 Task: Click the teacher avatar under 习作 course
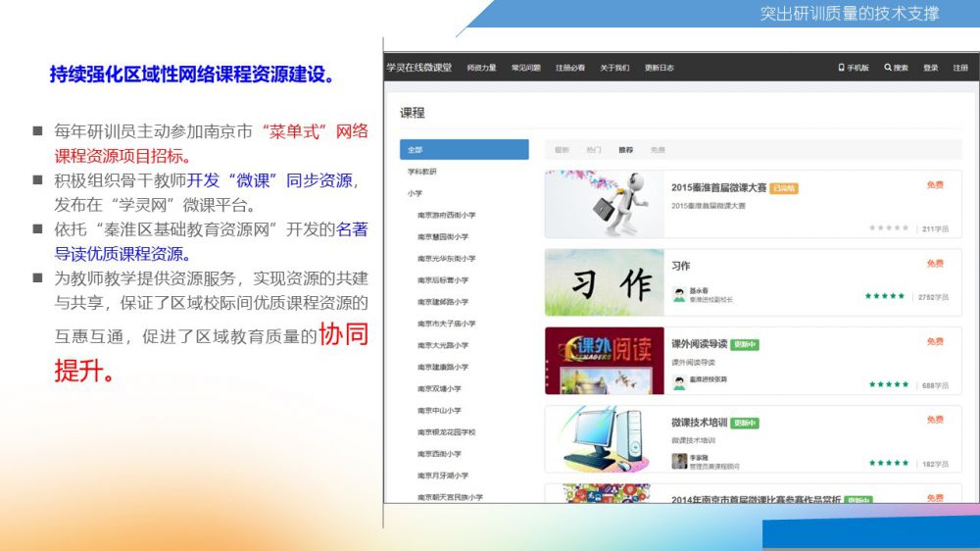tap(679, 295)
